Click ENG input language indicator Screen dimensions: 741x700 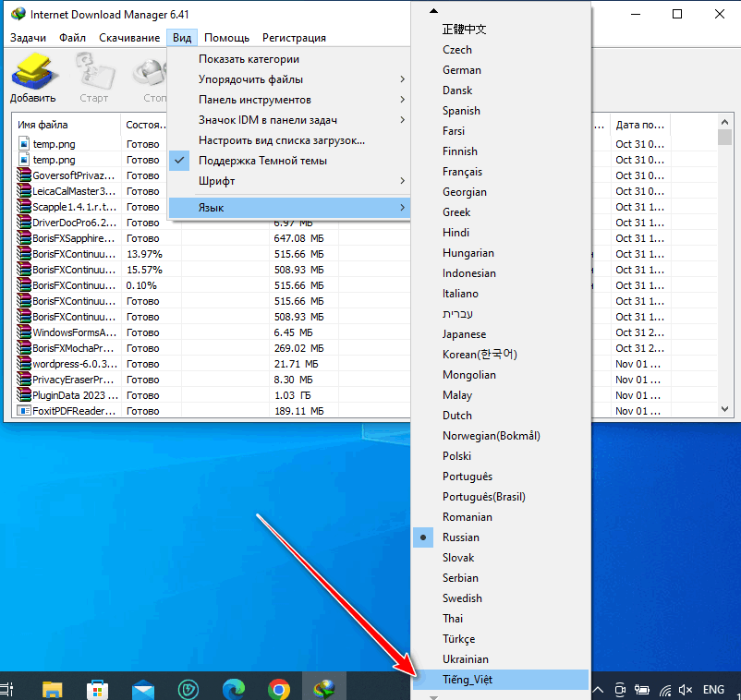tap(713, 689)
